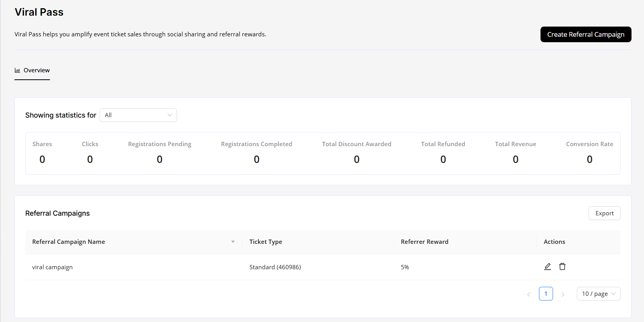Viewport: 644px width, 322px height.
Task: Click Create Referral Campaign button
Action: click(x=586, y=34)
